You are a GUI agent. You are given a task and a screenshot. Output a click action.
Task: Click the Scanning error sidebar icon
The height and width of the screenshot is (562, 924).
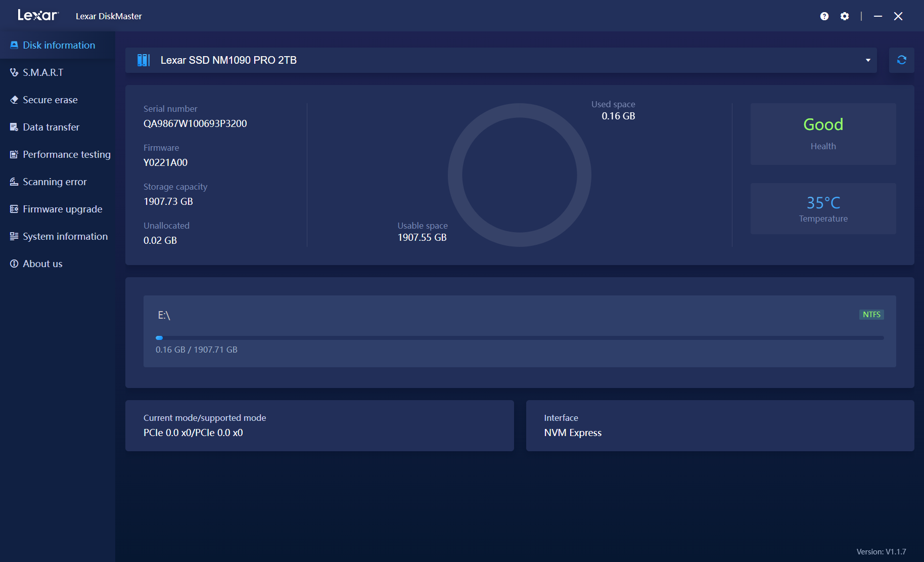click(14, 182)
